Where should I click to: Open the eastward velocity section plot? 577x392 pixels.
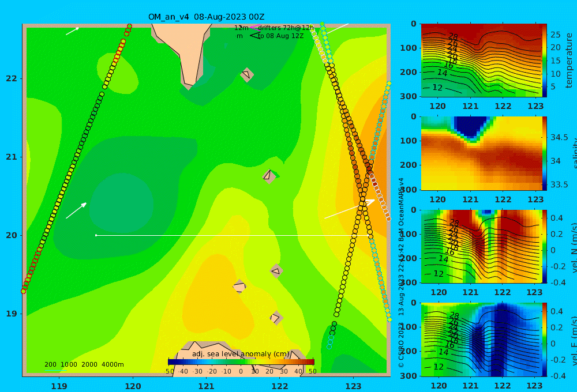tap(481, 340)
